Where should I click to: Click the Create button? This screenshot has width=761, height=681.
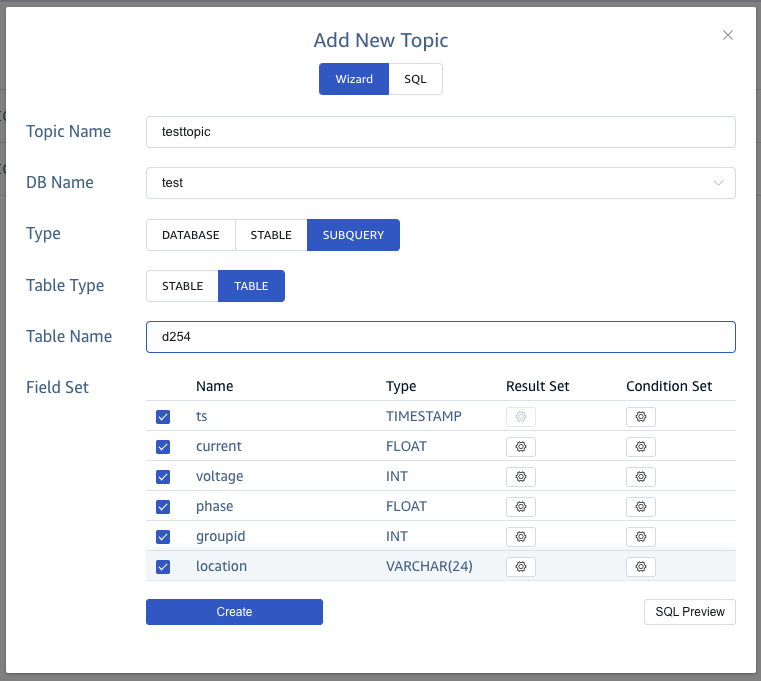point(234,612)
